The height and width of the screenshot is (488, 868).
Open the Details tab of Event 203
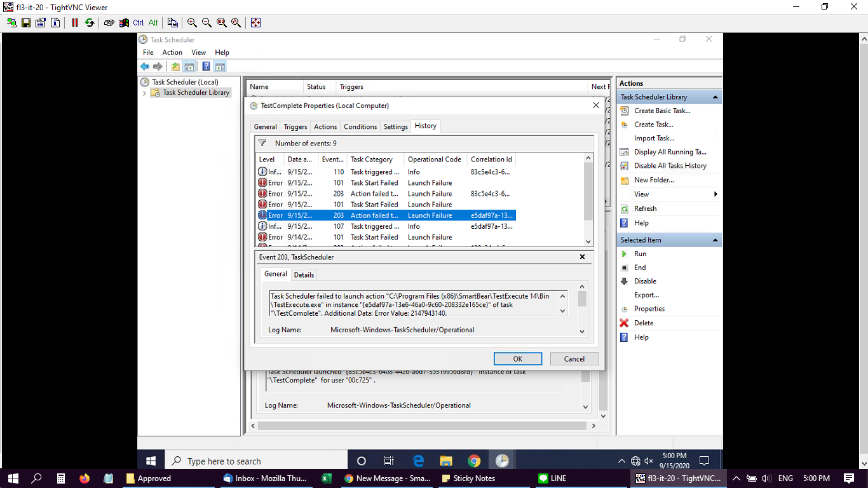coord(304,274)
